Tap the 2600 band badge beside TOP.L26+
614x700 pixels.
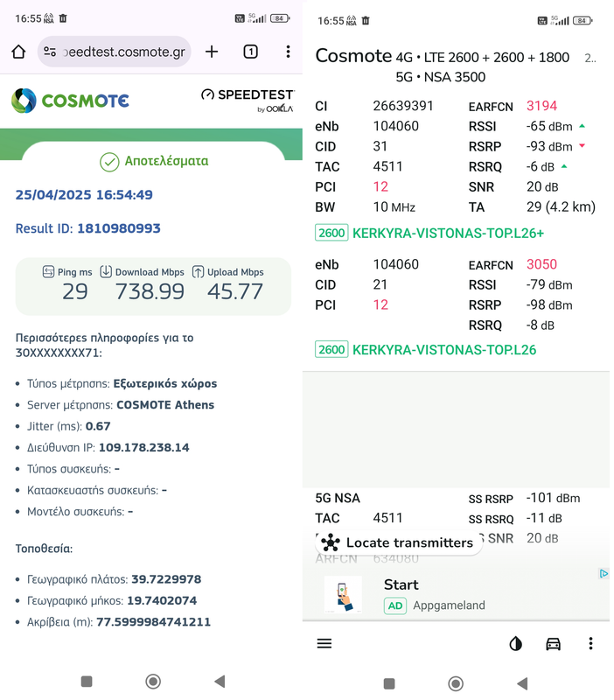click(331, 233)
